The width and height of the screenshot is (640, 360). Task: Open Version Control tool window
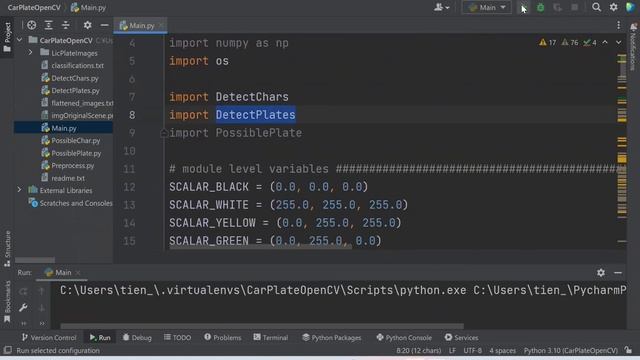(49, 338)
